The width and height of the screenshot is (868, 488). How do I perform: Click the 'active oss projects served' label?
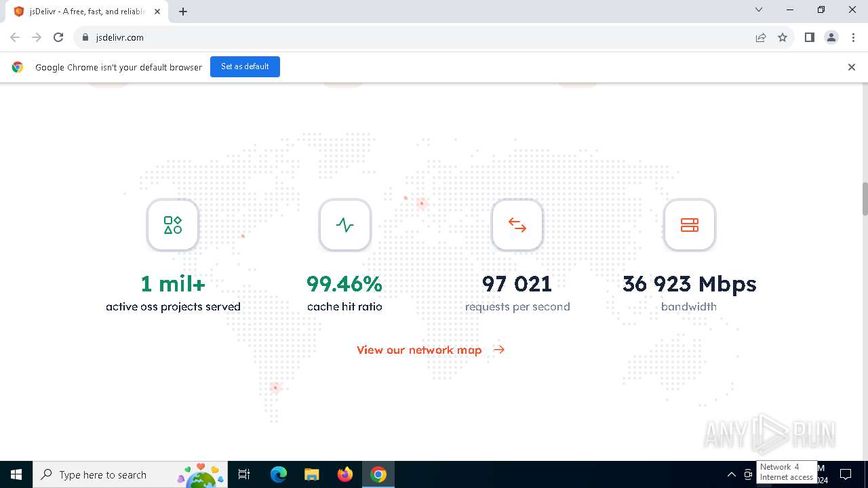pyautogui.click(x=173, y=306)
